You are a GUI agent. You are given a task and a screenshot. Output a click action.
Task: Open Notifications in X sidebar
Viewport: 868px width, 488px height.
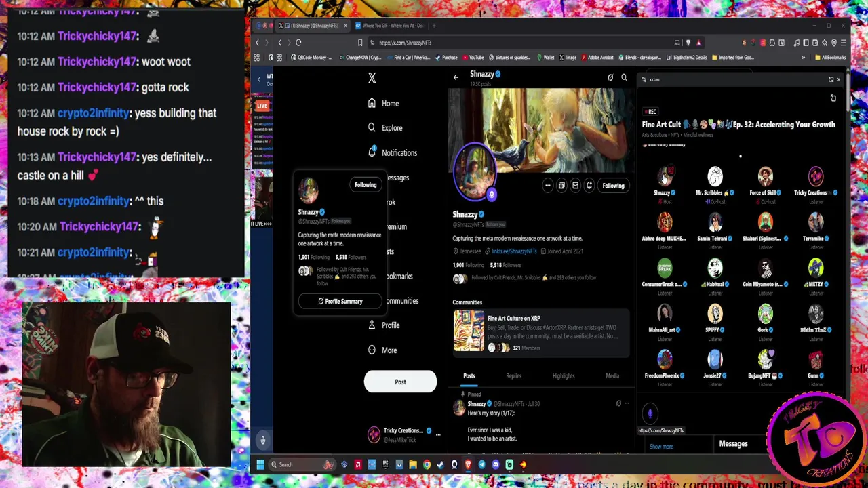point(392,152)
